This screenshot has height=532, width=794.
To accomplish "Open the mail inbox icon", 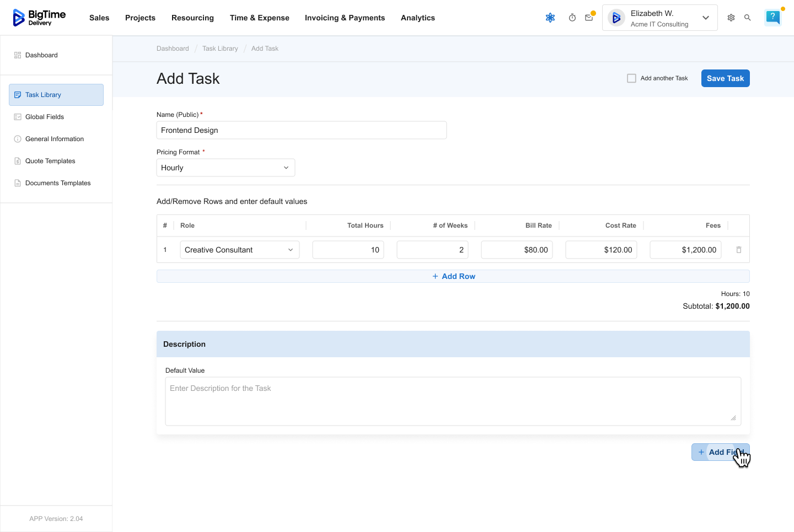I will (x=589, y=18).
